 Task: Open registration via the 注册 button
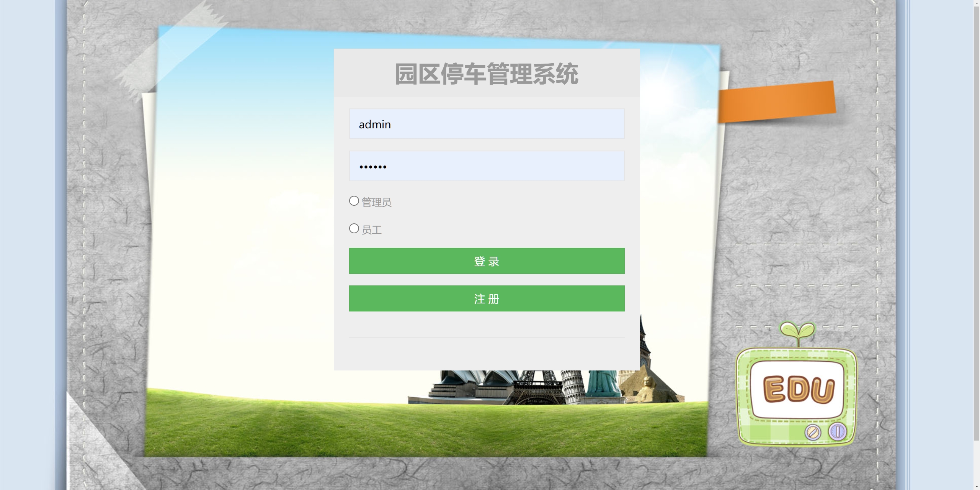pos(487,298)
